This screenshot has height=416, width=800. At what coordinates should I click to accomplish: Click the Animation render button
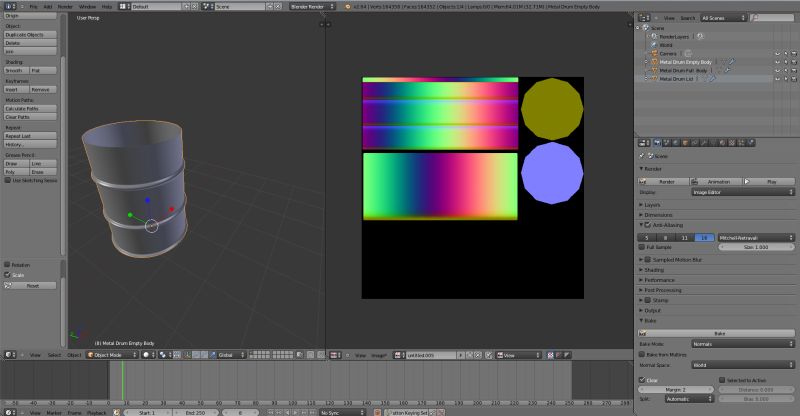click(716, 182)
